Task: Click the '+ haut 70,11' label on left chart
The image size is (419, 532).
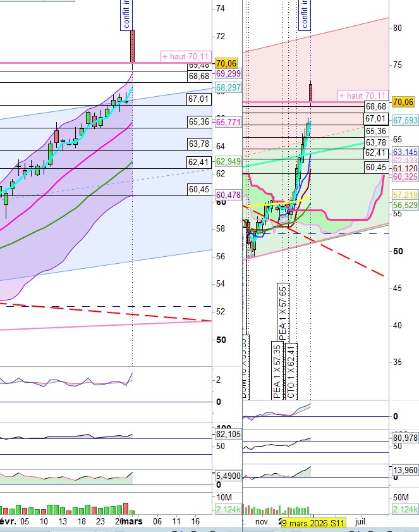Action: coord(186,56)
